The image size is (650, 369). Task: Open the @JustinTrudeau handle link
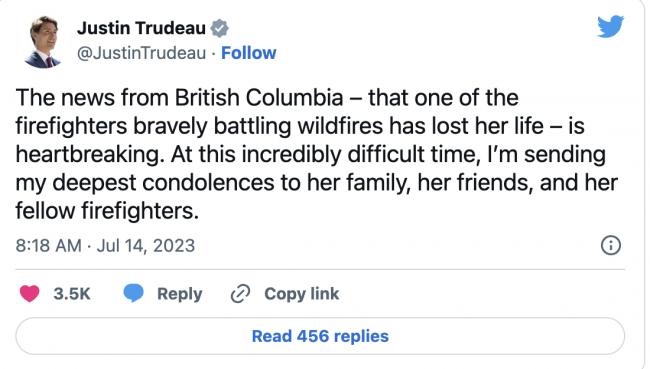coord(141,53)
